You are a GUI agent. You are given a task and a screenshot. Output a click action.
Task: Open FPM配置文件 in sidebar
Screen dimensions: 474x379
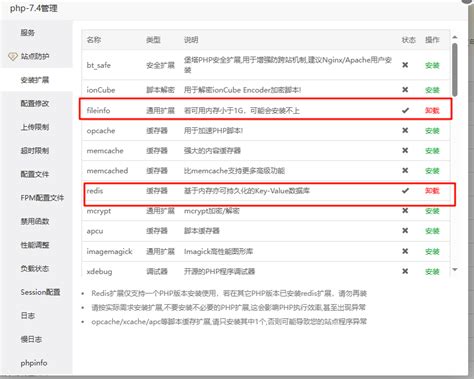pyautogui.click(x=42, y=198)
